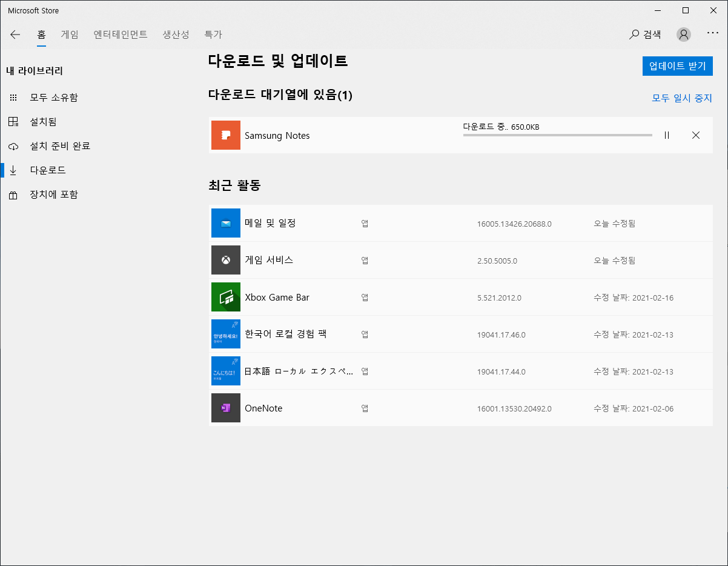Click the 메일 및 일정 app icon
Viewport: 728px width, 566px height.
pyautogui.click(x=226, y=223)
